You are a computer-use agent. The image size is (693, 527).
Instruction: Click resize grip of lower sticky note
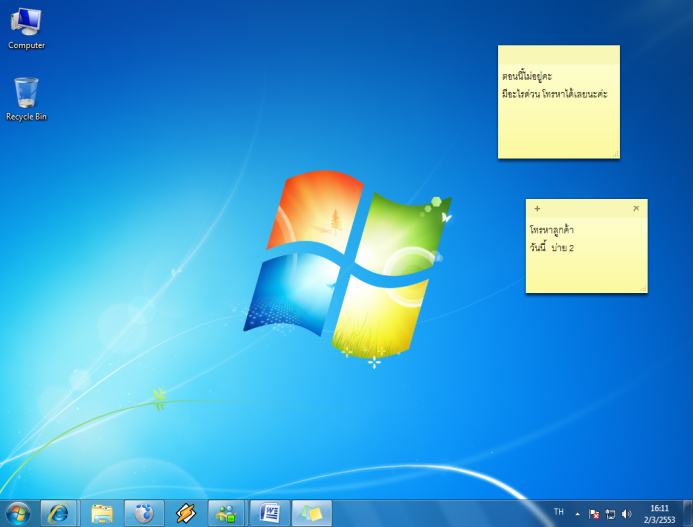click(644, 289)
